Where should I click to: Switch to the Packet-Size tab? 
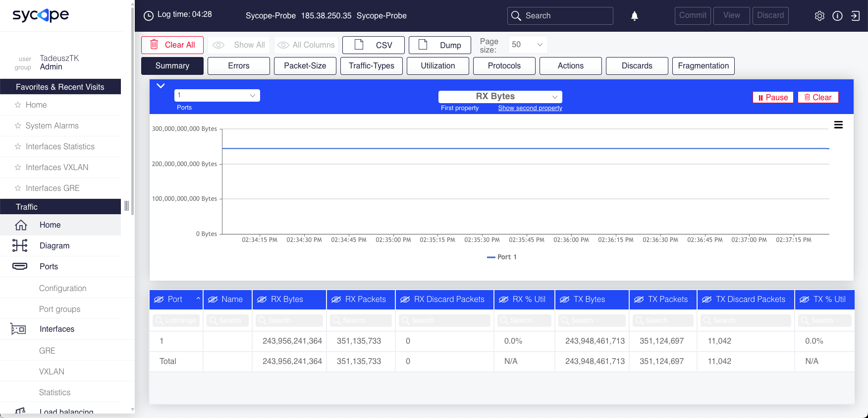pos(305,66)
